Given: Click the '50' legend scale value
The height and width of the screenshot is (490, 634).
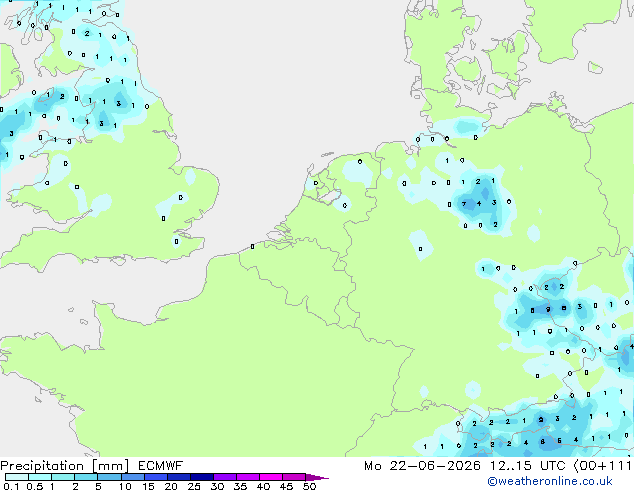Looking at the screenshot, I should click(309, 486).
